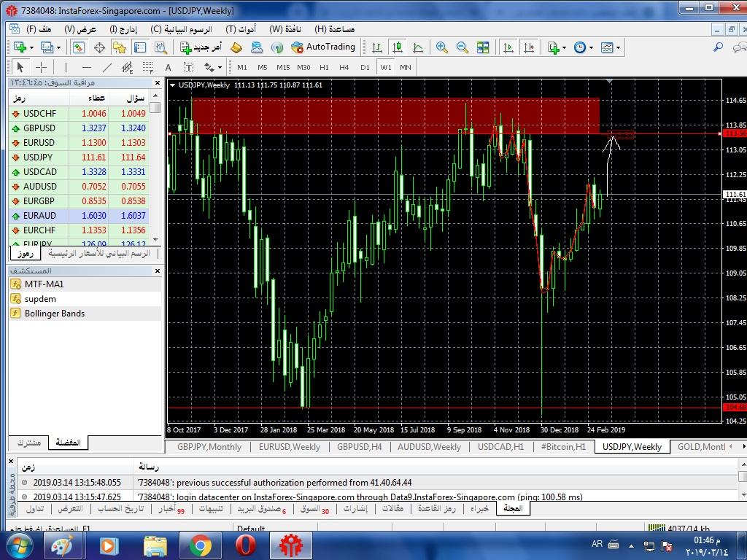Open the Templates dropdown
The width and height of the screenshot is (747, 560).
[x=611, y=47]
